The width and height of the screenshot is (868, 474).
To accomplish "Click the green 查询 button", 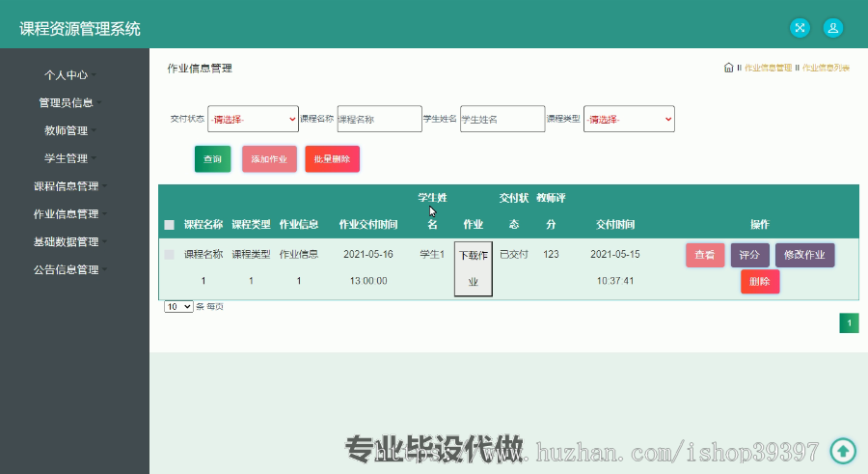I will click(x=212, y=159).
